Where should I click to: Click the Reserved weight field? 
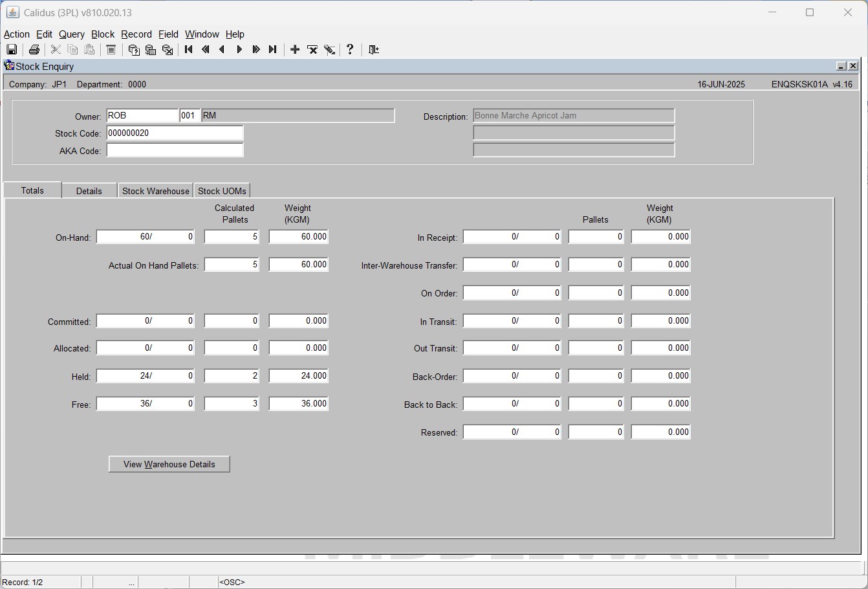click(x=661, y=432)
